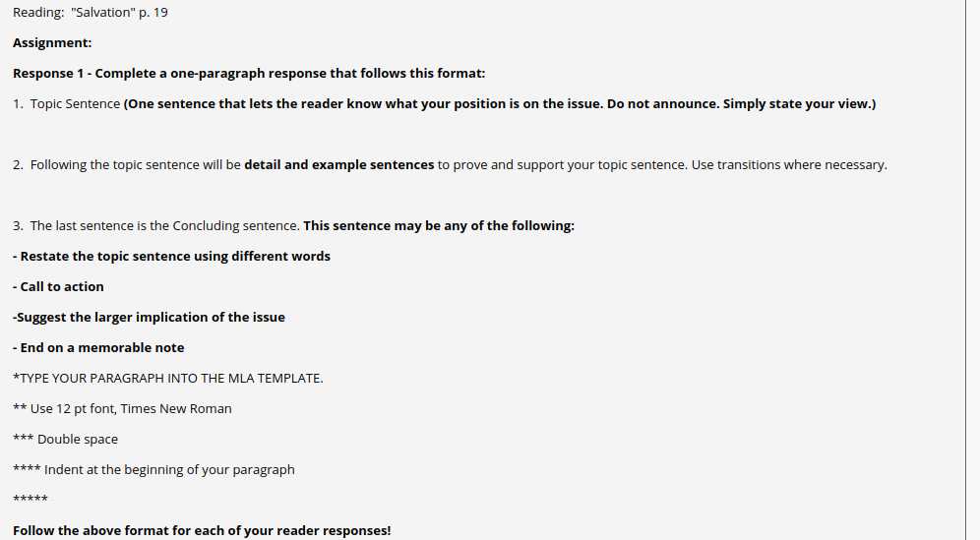The image size is (980, 540).
Task: Select bold phrase "detail and example sentences"
Action: pos(338,165)
